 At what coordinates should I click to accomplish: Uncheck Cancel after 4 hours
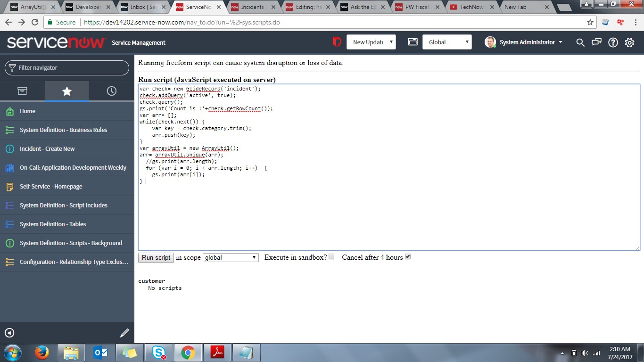tap(408, 257)
